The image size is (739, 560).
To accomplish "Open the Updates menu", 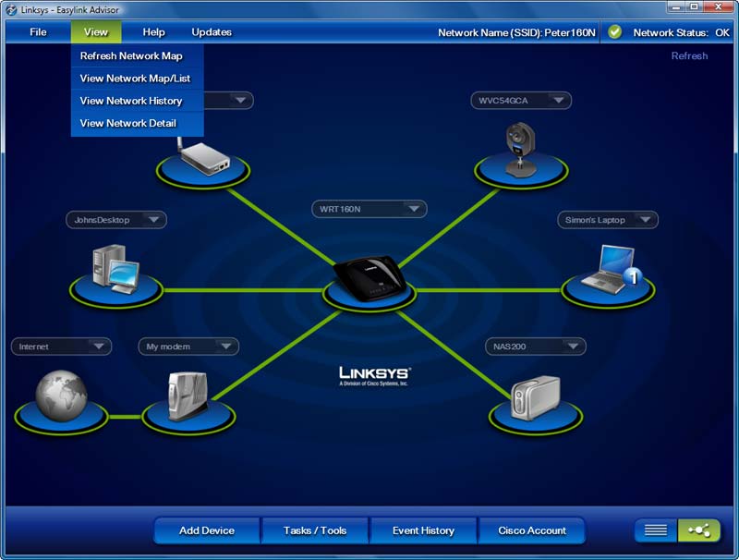I will (x=212, y=32).
